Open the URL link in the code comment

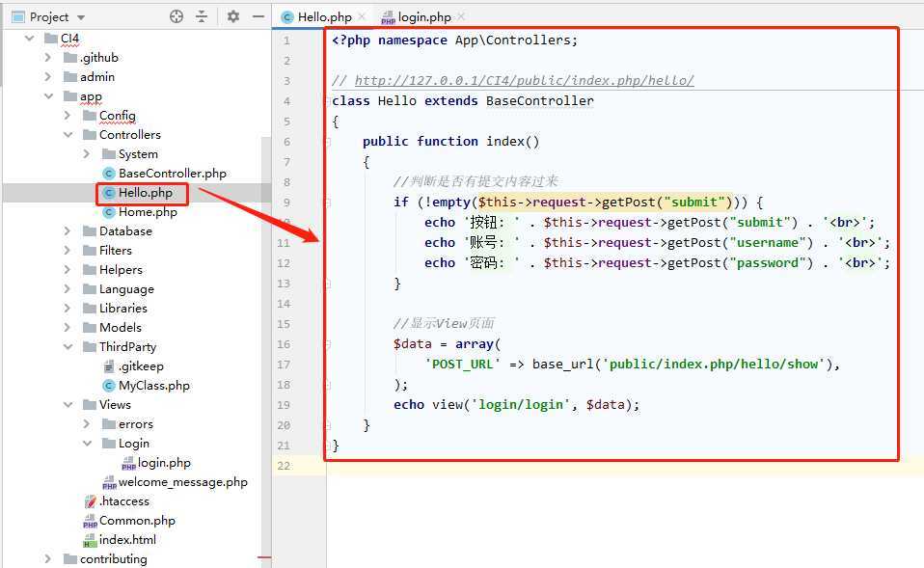(524, 81)
